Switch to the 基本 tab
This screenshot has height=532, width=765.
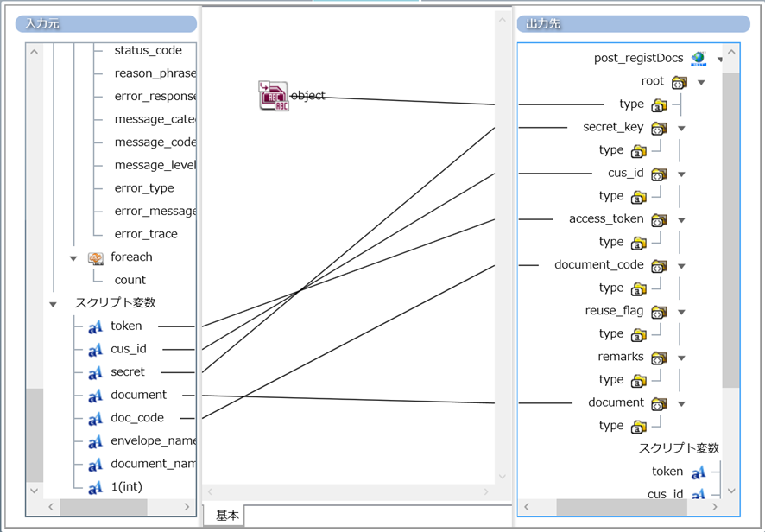click(227, 516)
